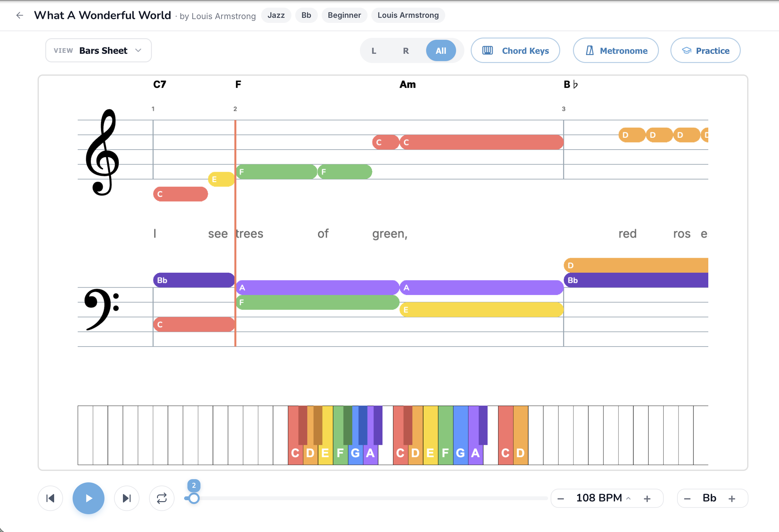
Task: Click the bar 3 measure number
Action: (563, 109)
